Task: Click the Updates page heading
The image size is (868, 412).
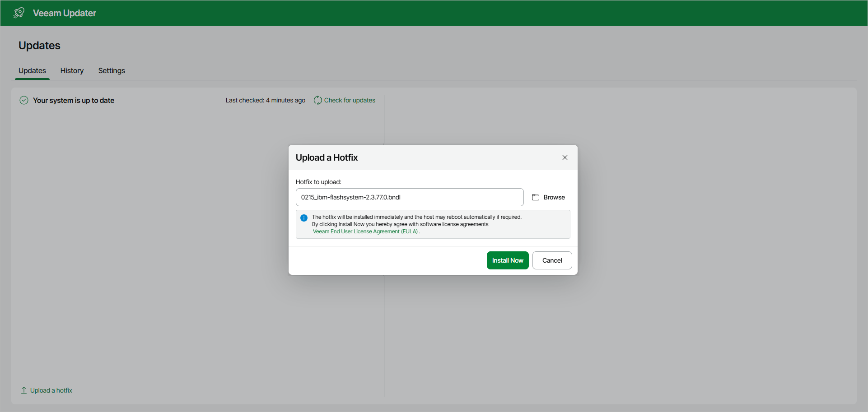Action: tap(39, 46)
